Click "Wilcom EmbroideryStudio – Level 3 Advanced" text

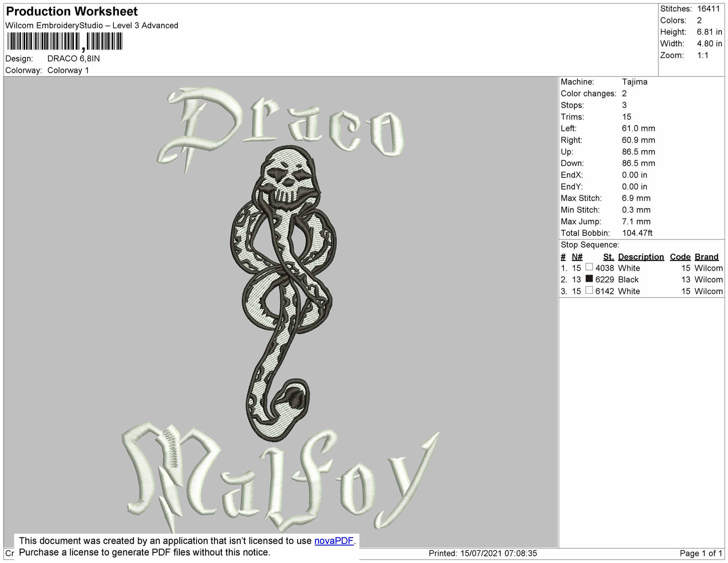tap(92, 25)
